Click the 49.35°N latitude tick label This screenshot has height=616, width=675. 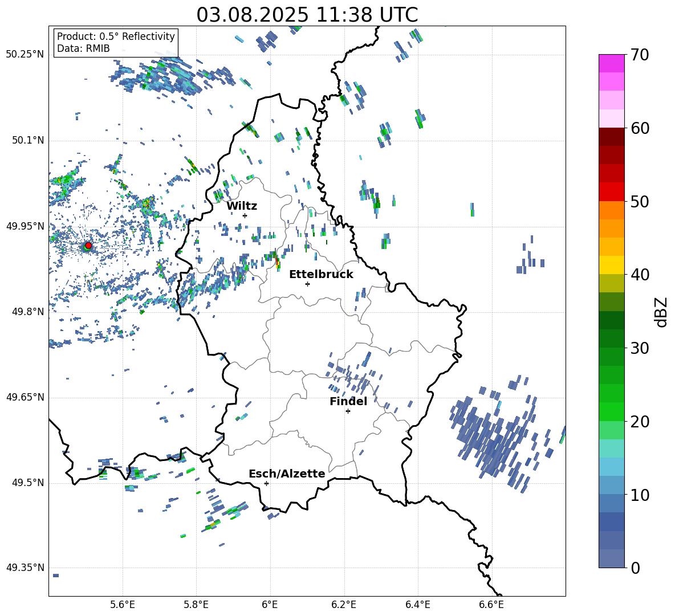[25, 568]
